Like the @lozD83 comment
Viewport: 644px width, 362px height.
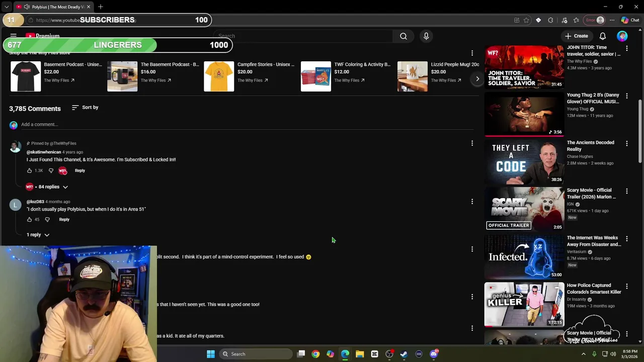[29, 220]
